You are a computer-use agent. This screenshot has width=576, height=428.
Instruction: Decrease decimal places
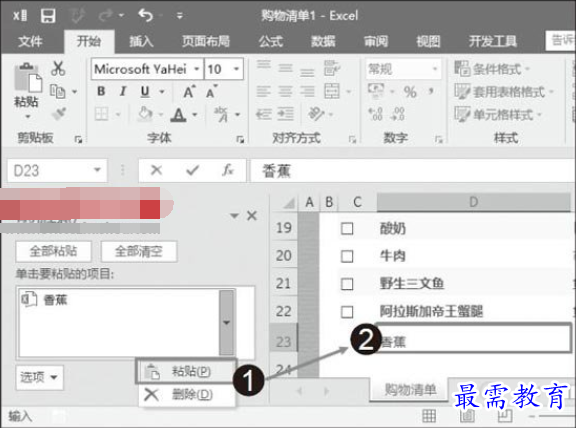click(x=398, y=114)
